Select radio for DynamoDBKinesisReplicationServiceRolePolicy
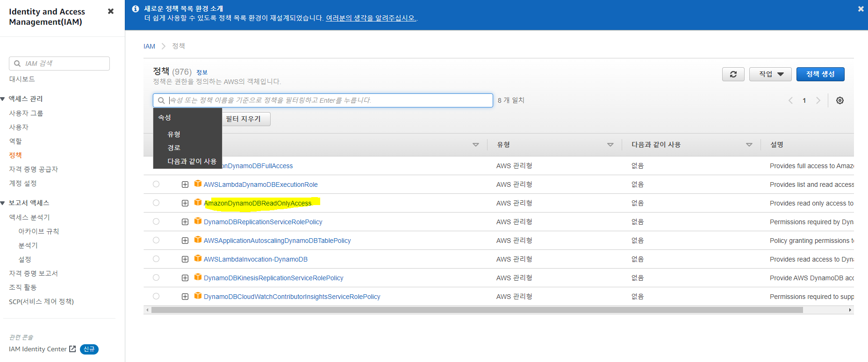Screen dimensions: 868x362 tap(156, 277)
